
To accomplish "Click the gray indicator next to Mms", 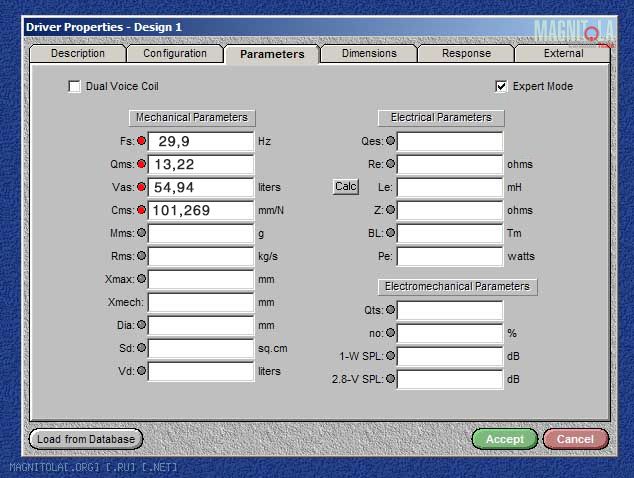I will click(x=141, y=233).
